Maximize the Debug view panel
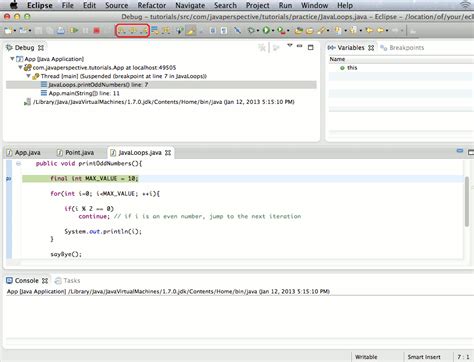The height and width of the screenshot is (362, 474). 311,47
